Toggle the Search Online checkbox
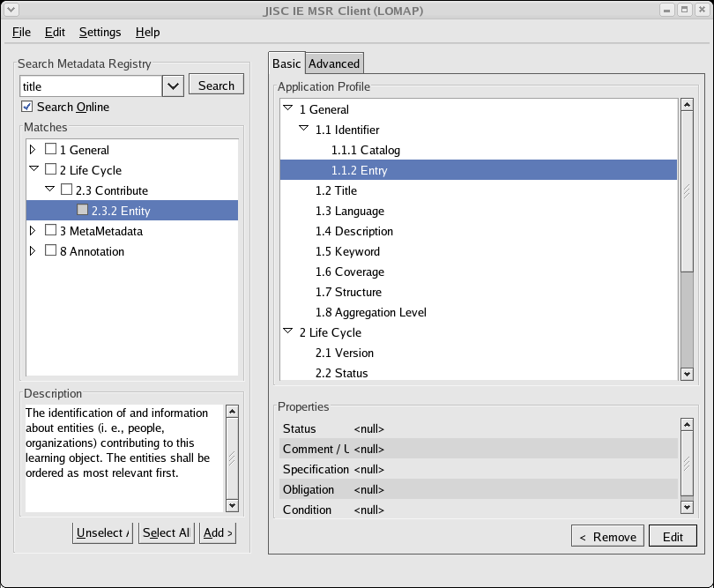 click(x=26, y=107)
